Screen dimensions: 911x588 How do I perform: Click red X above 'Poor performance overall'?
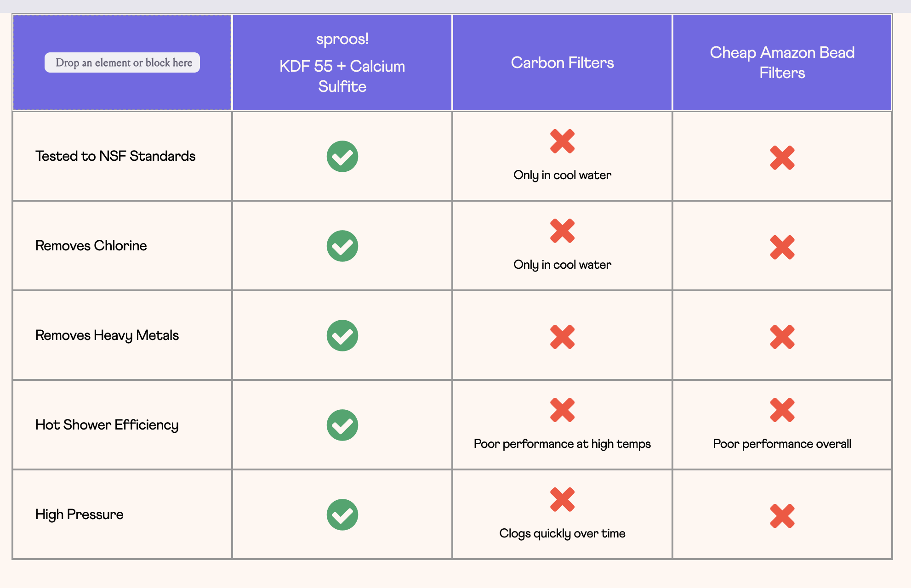pyautogui.click(x=782, y=410)
